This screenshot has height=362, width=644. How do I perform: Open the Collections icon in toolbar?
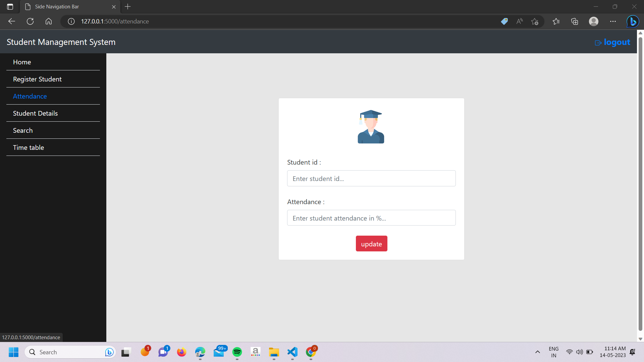(574, 21)
